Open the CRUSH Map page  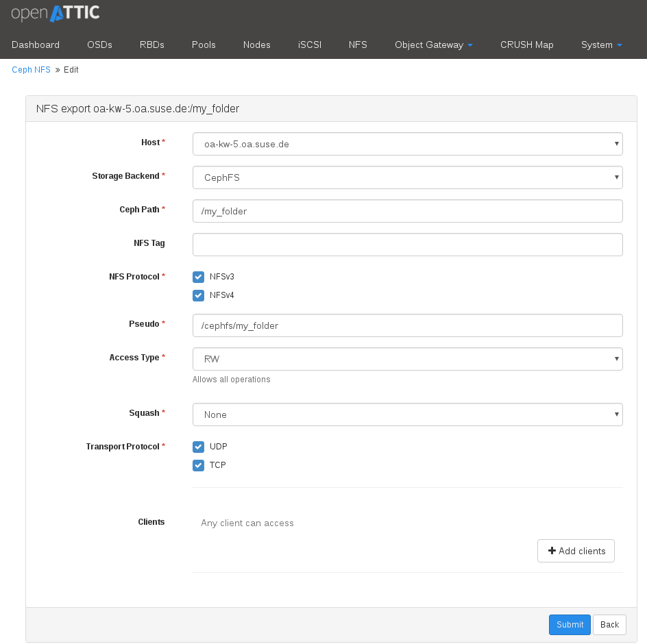pyautogui.click(x=526, y=45)
